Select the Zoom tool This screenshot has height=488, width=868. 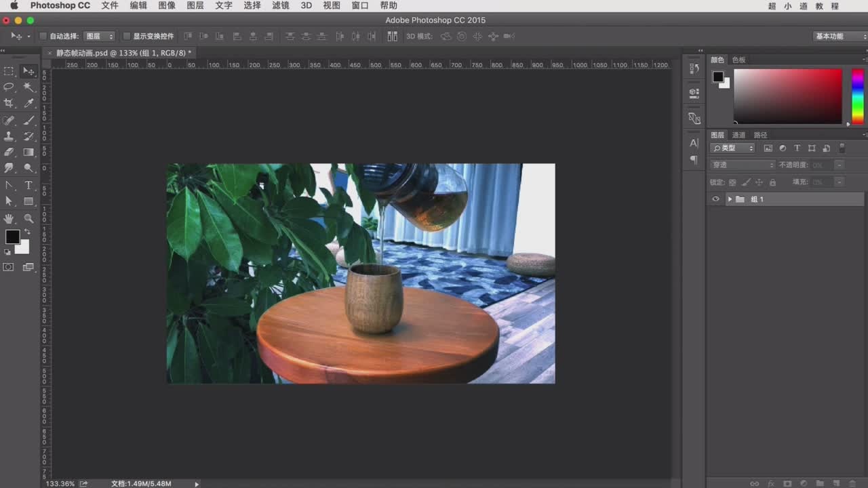tap(28, 218)
